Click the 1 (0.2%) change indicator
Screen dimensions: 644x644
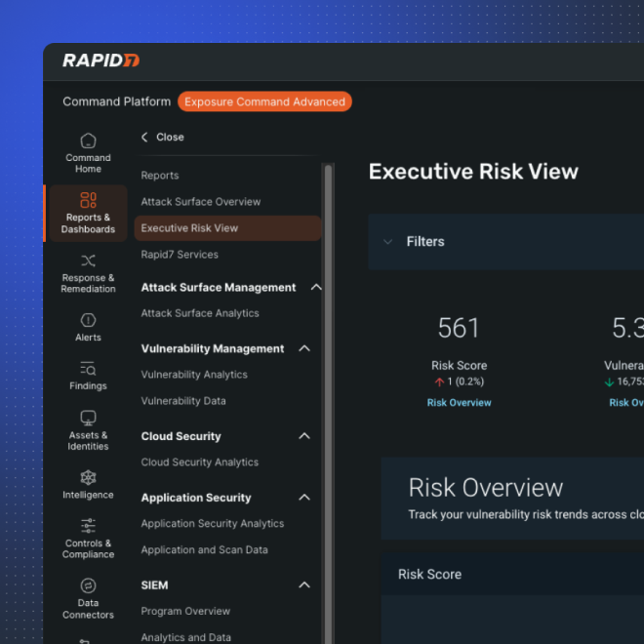460,382
